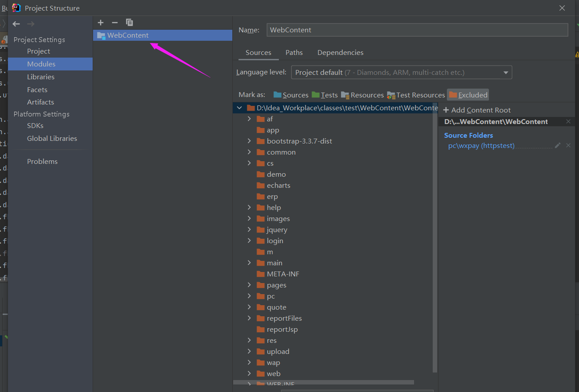This screenshot has height=392, width=579.
Task: Expand the pc folder
Action: click(249, 296)
